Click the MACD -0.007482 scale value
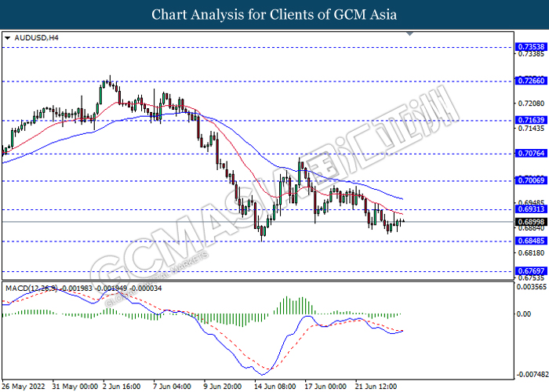The height and width of the screenshot is (392, 549). coord(533,375)
